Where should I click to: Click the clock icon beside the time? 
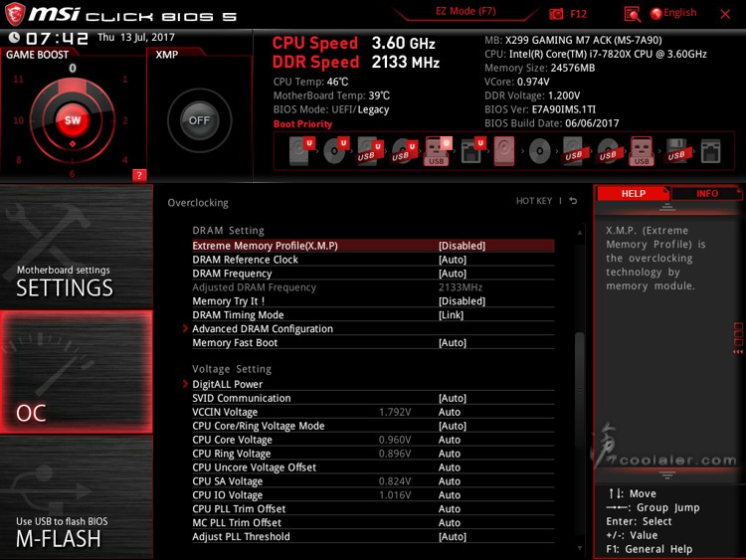(x=14, y=37)
